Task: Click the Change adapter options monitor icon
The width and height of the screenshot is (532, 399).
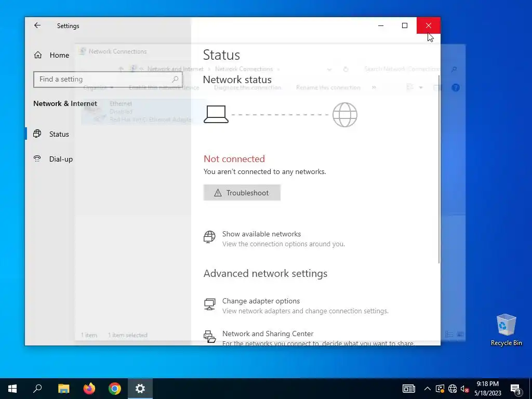Action: pyautogui.click(x=209, y=304)
